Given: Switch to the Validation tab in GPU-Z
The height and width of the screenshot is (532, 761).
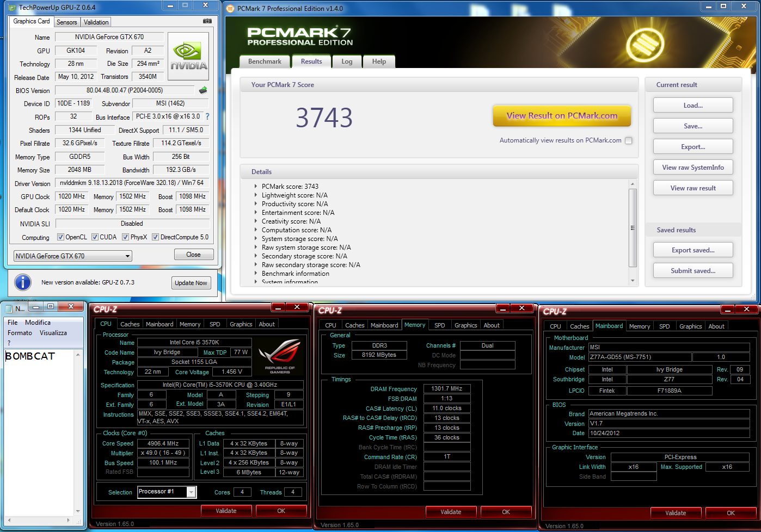Looking at the screenshot, I should tap(96, 22).
